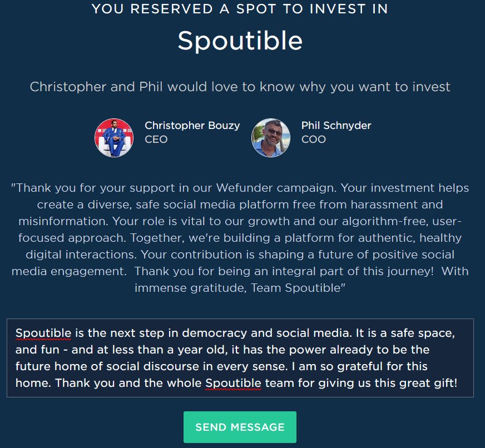Click the large Spoutible company heading

click(240, 41)
